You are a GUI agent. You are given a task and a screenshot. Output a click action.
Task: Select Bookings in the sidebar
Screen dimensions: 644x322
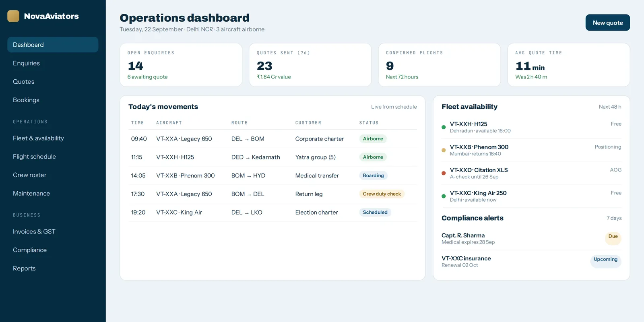[x=53, y=100]
